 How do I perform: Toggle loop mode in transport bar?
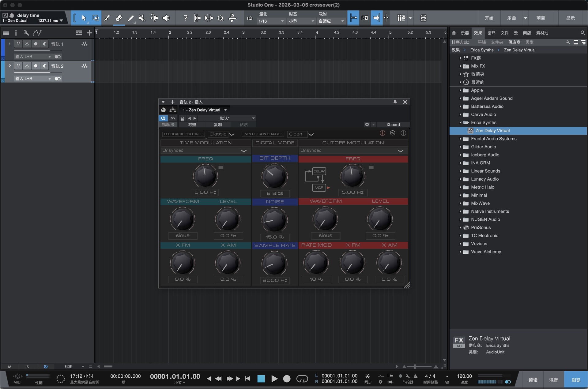click(302, 379)
